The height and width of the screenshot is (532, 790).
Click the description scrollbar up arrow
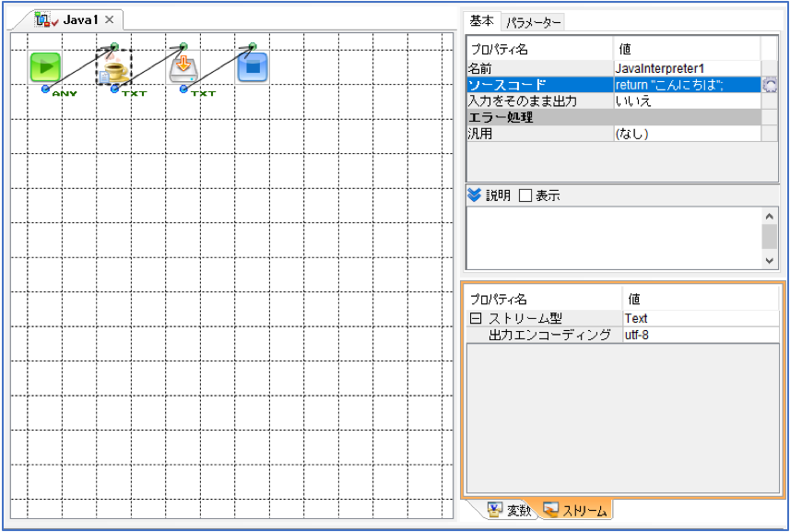pos(769,217)
